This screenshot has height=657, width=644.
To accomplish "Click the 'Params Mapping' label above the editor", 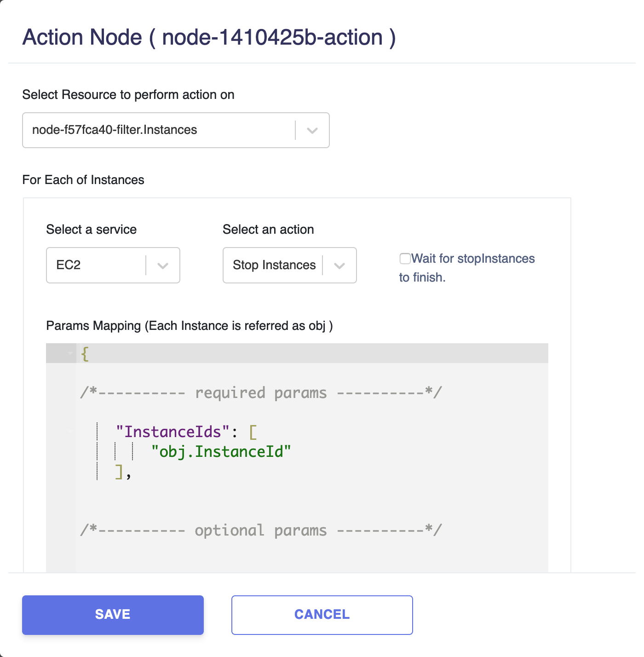I will (190, 326).
